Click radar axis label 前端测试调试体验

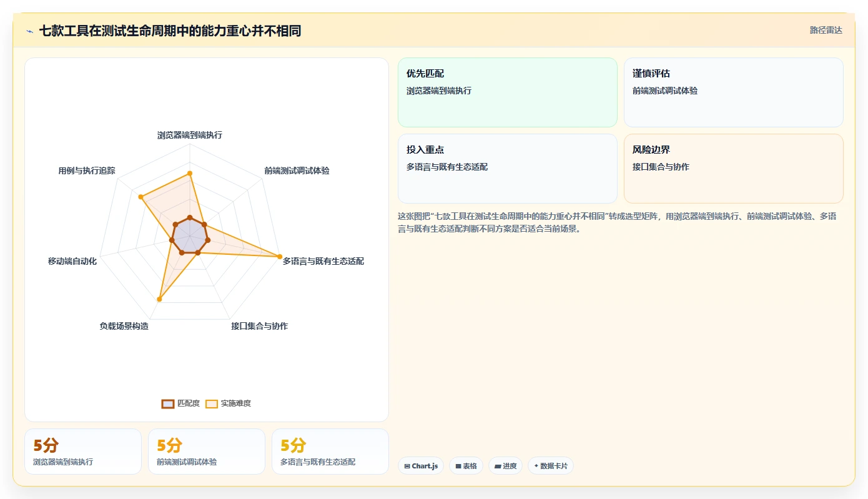coord(297,170)
